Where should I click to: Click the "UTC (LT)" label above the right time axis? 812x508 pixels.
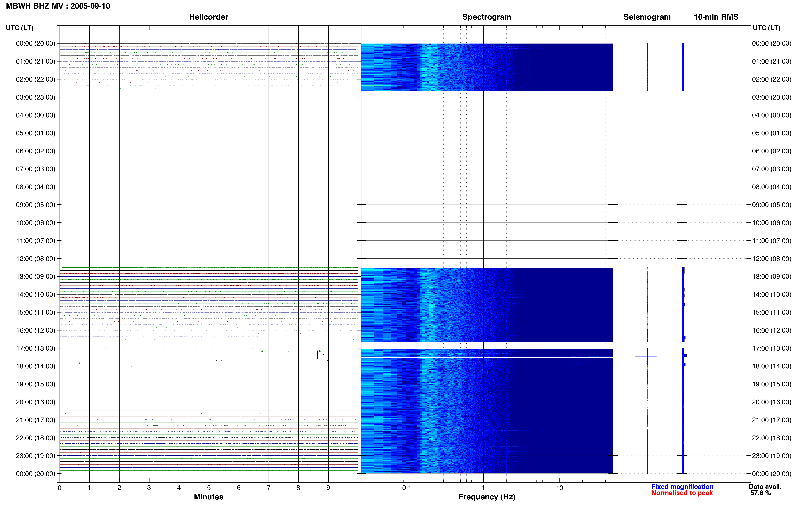pyautogui.click(x=766, y=28)
